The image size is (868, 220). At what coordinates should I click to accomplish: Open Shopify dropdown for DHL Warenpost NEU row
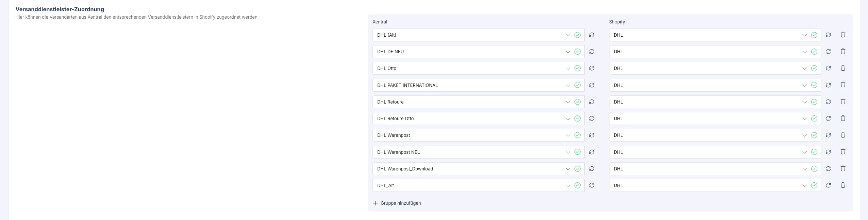tap(804, 152)
